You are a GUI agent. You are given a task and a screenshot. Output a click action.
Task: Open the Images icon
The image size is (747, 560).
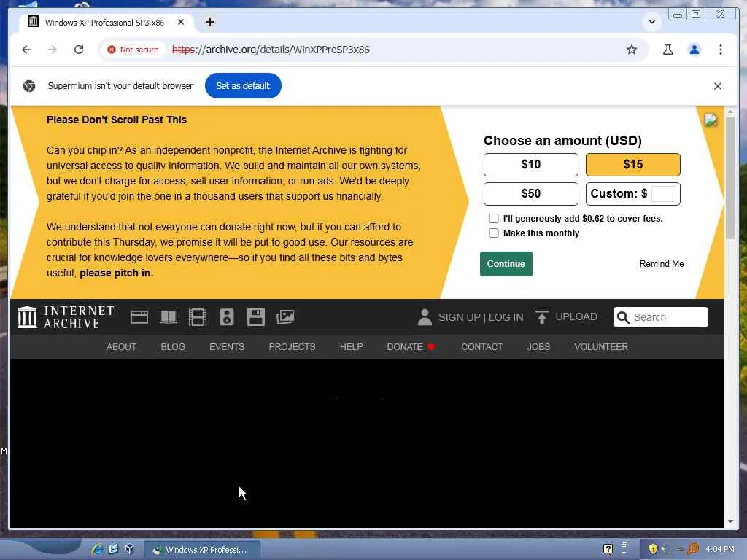click(285, 317)
